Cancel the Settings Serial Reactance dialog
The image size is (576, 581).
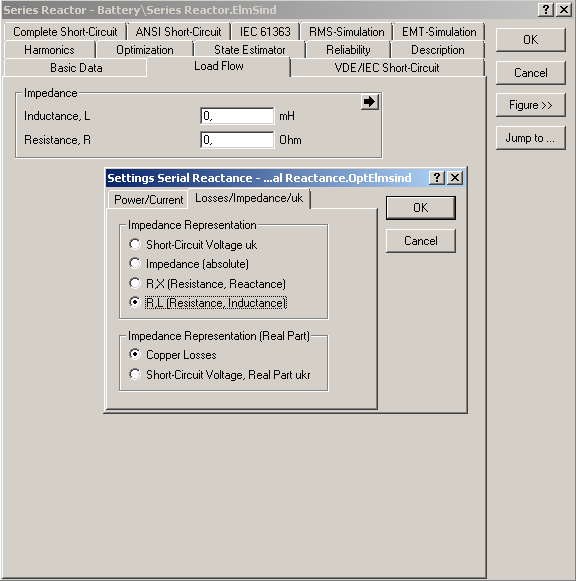[x=420, y=241]
